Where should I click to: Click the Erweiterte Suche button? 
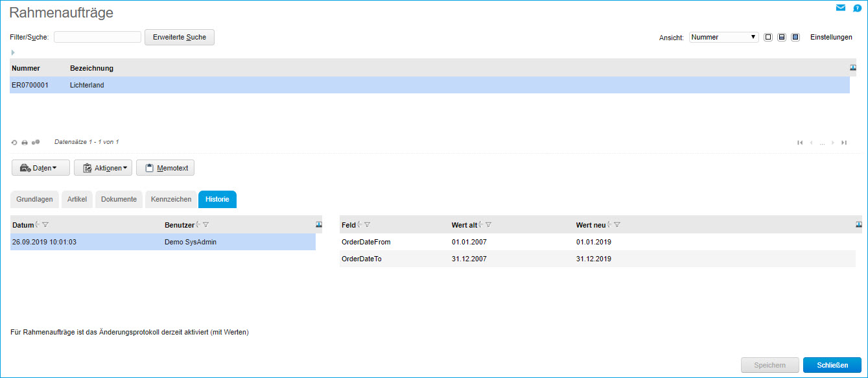point(179,37)
